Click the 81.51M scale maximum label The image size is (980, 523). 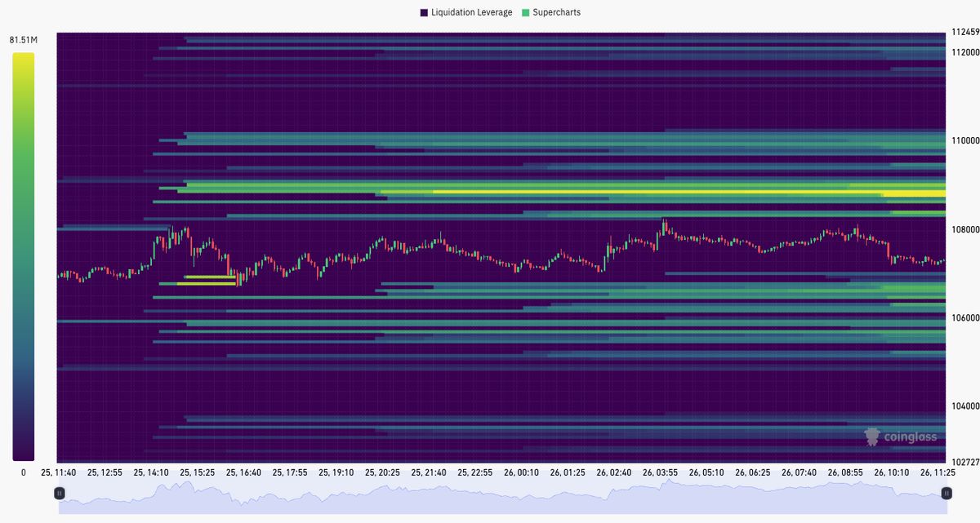coord(24,39)
